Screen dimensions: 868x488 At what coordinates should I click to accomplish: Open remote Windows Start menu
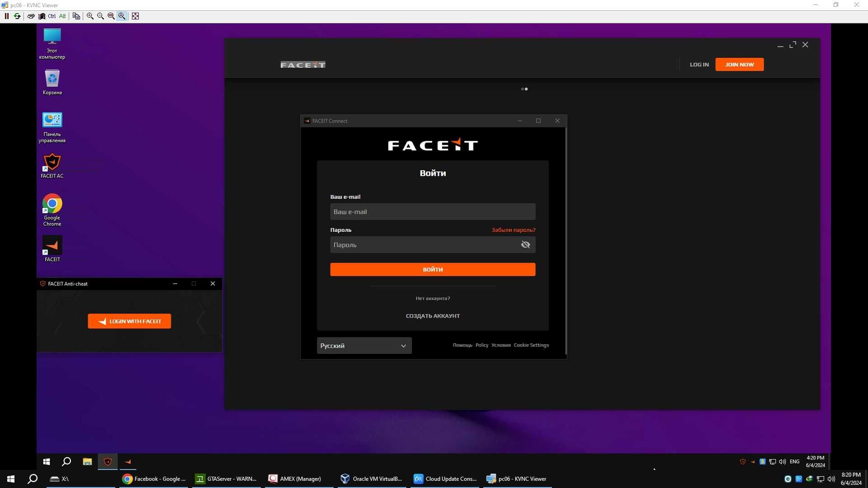click(x=46, y=461)
